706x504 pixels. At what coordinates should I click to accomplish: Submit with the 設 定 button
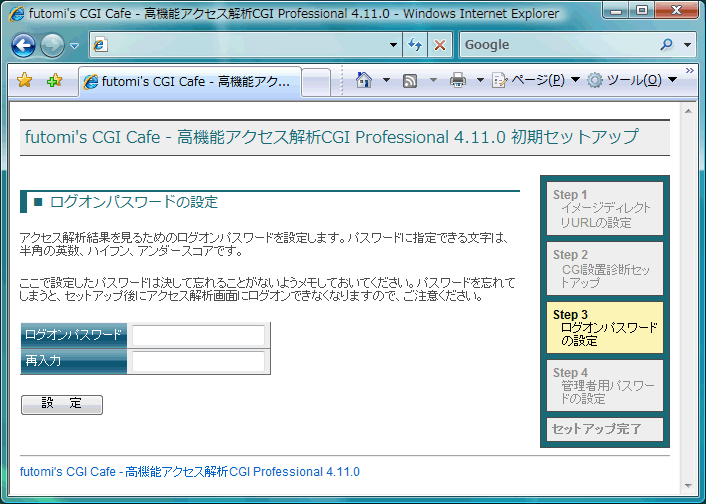pyautogui.click(x=62, y=404)
